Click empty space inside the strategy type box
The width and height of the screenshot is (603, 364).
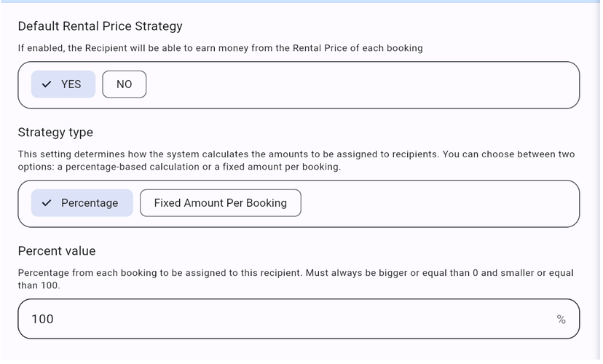coord(437,203)
